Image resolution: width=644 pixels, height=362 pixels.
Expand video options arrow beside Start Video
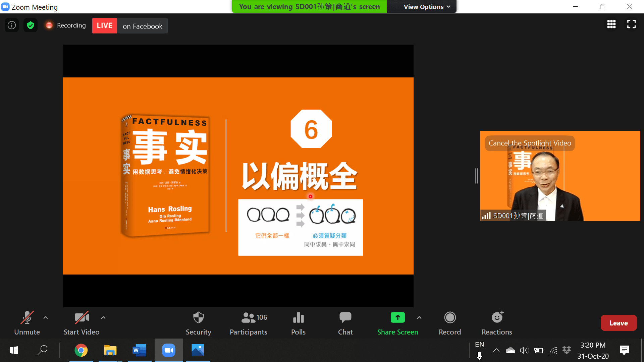tap(103, 317)
